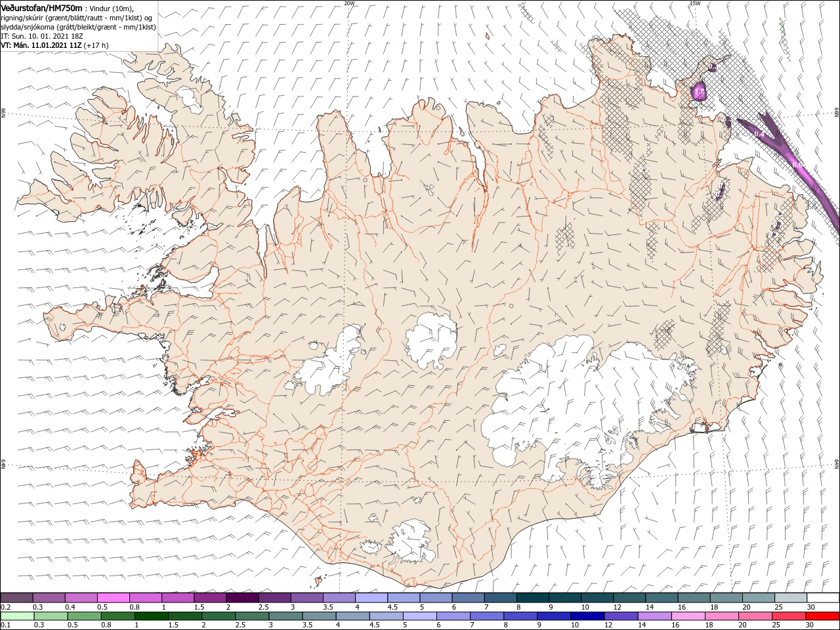Pick the darkest green 1 swatch in lower legend row
The image size is (840, 630).
coord(151,616)
